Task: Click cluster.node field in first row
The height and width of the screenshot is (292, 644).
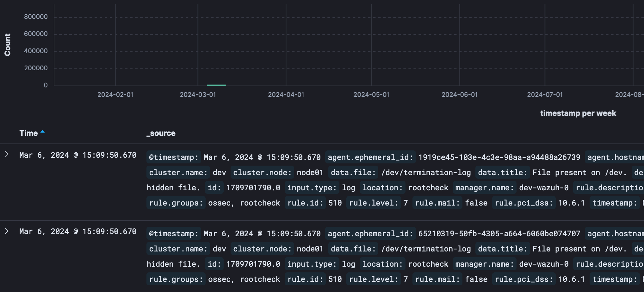Action: pos(262,173)
